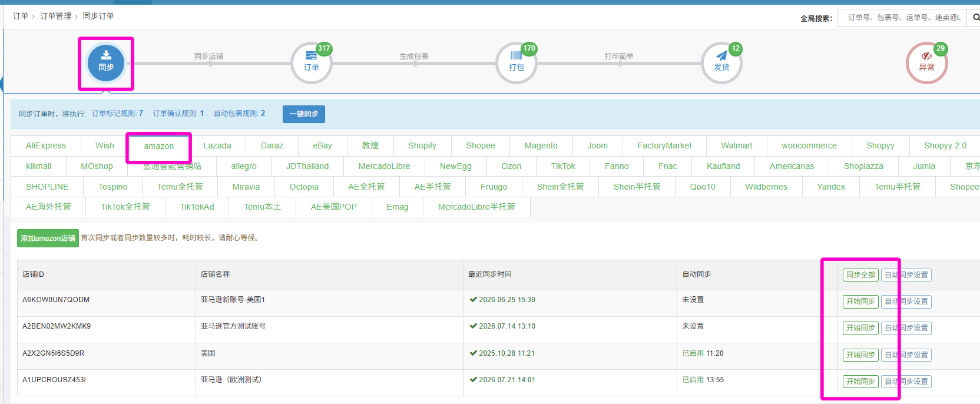Viewport: 980px width, 404px height.
Task: Select the Shopify platform tab
Action: click(422, 145)
